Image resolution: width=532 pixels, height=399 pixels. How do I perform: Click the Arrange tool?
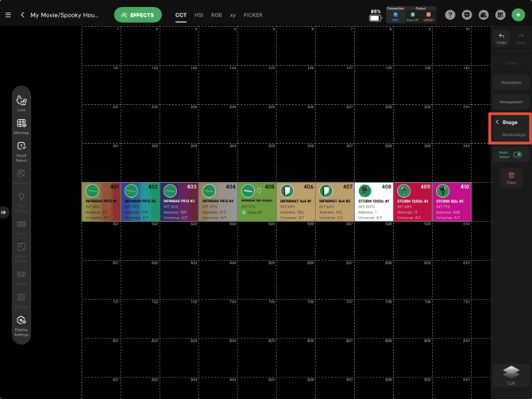21,300
